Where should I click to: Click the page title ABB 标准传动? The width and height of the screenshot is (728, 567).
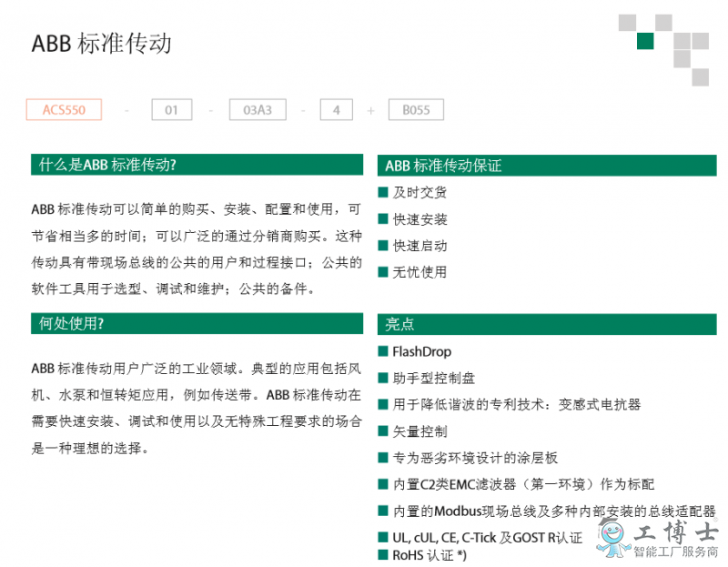pos(102,43)
